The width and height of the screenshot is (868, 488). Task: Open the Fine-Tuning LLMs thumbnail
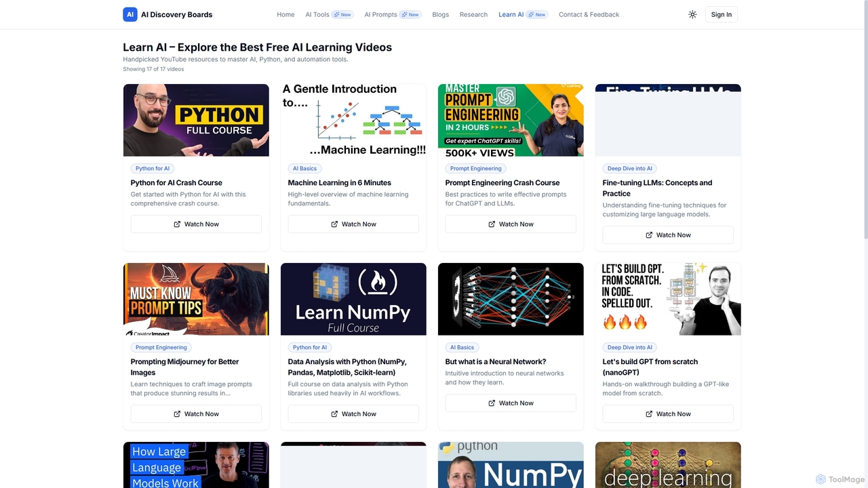click(x=668, y=120)
